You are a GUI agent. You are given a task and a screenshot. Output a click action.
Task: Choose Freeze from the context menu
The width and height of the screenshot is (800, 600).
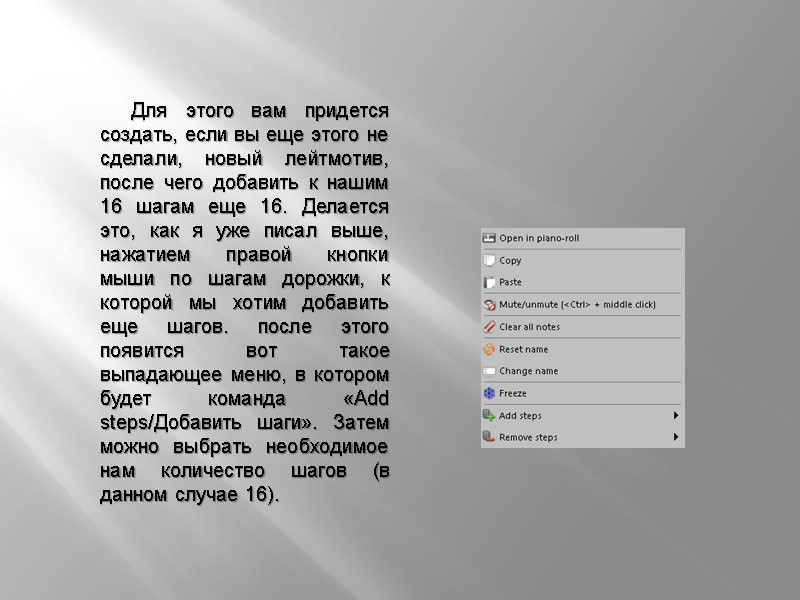coord(515,393)
